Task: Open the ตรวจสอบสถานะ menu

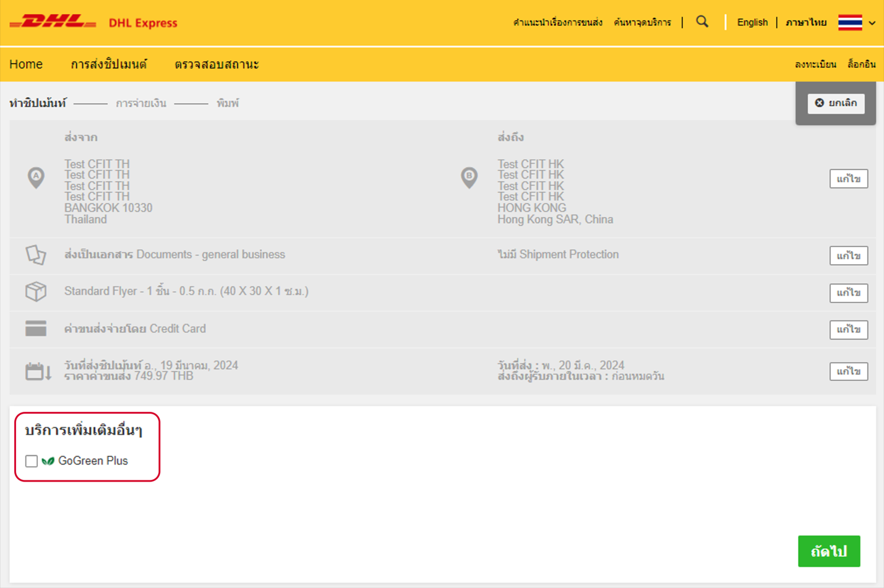Action: click(217, 64)
